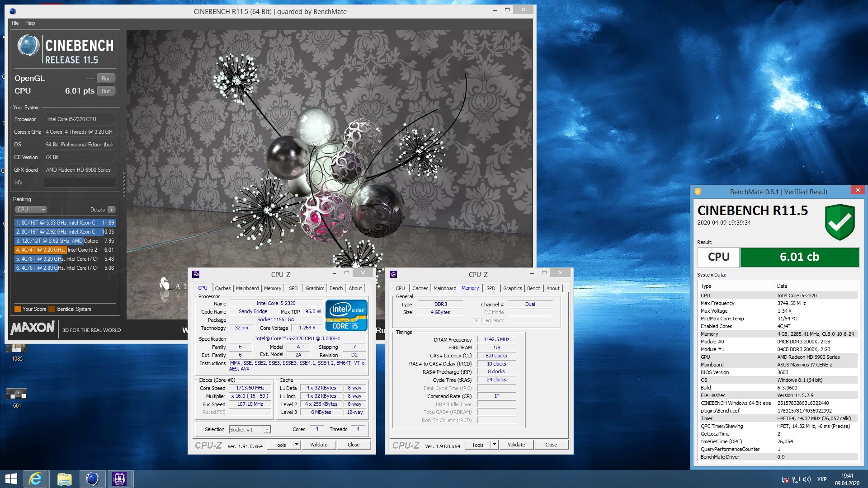Viewport: 868px width, 488px height.
Task: Click Validate in right CPU-Z window
Action: pyautogui.click(x=516, y=445)
